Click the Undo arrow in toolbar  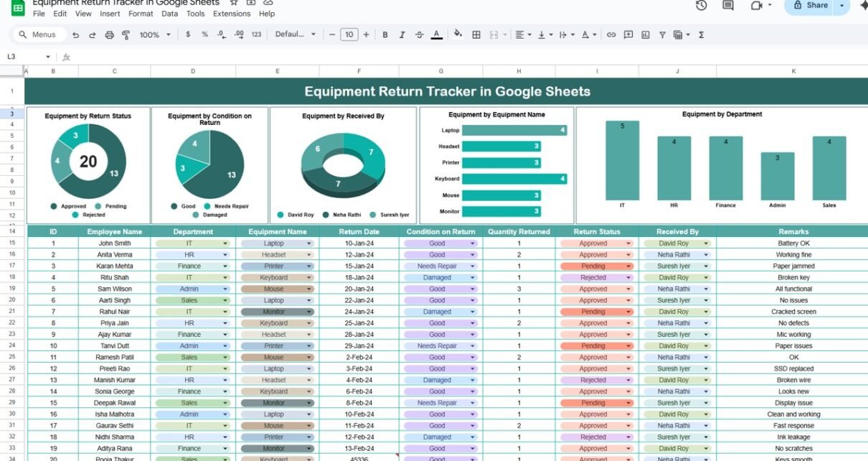tap(77, 34)
